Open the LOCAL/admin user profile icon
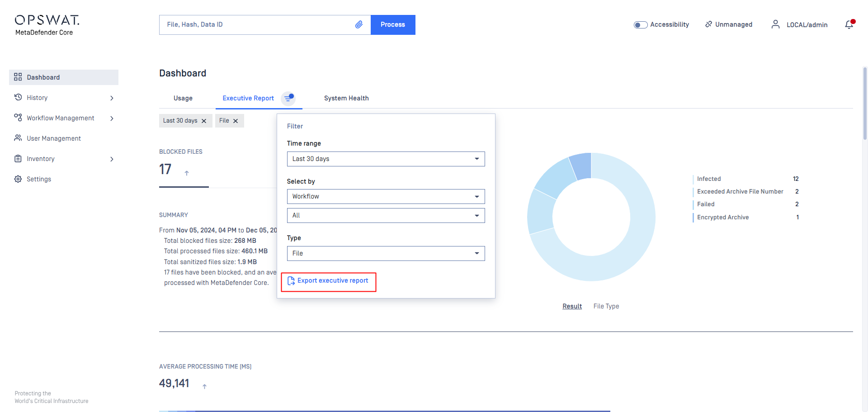The width and height of the screenshot is (868, 412). click(x=775, y=24)
